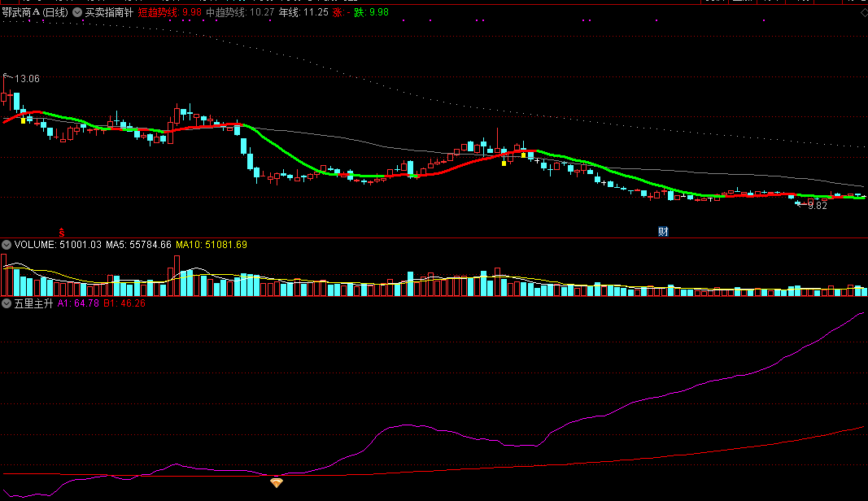Select the 五里主升 indicator name
The image size is (868, 501).
tap(34, 303)
